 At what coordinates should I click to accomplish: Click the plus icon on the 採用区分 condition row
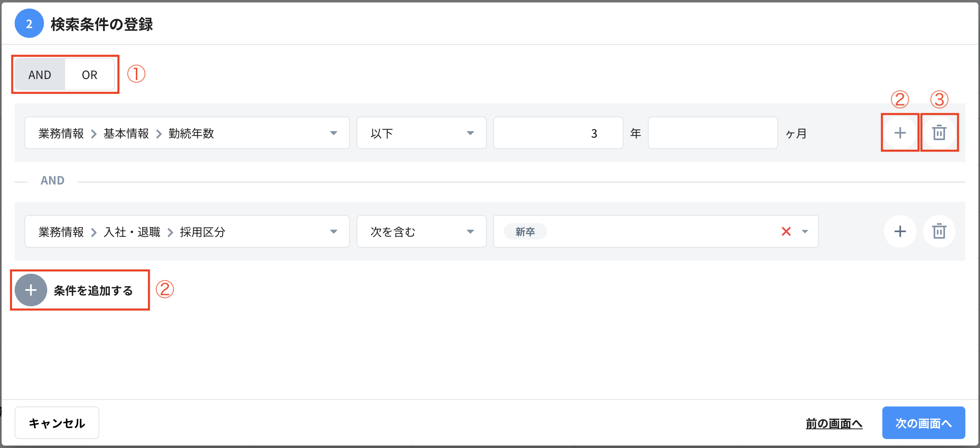pyautogui.click(x=900, y=231)
